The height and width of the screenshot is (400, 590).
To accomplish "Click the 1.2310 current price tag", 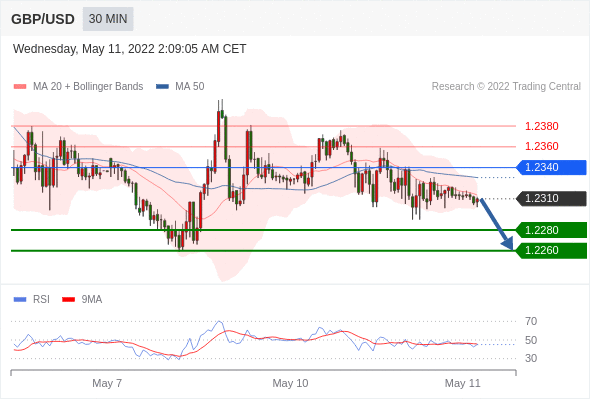I will click(x=551, y=198).
